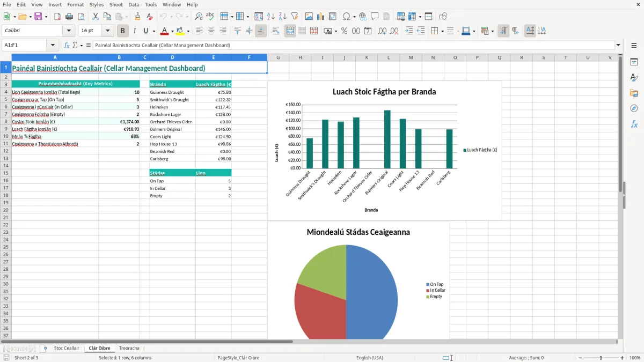Open the Sheet menu

(x=116, y=4)
